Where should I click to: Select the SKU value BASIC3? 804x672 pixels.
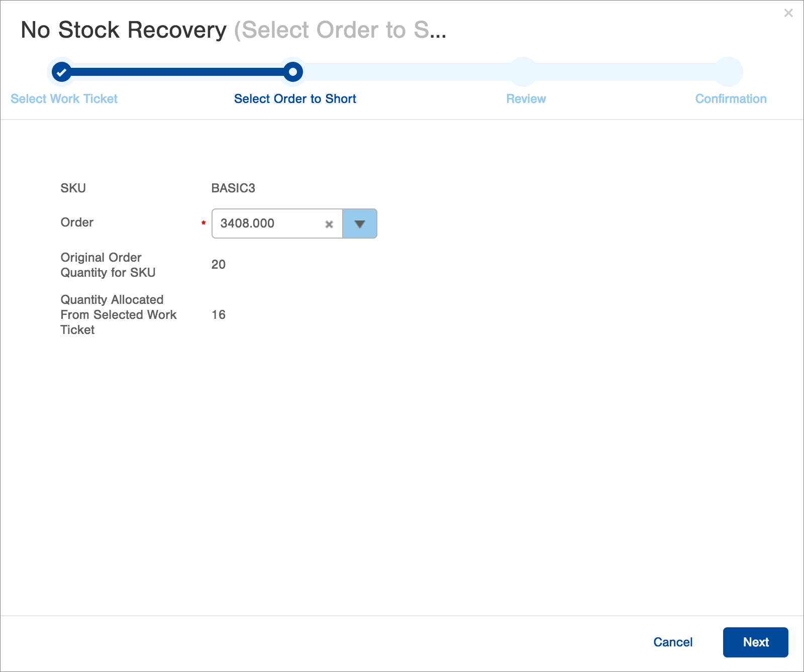(233, 188)
